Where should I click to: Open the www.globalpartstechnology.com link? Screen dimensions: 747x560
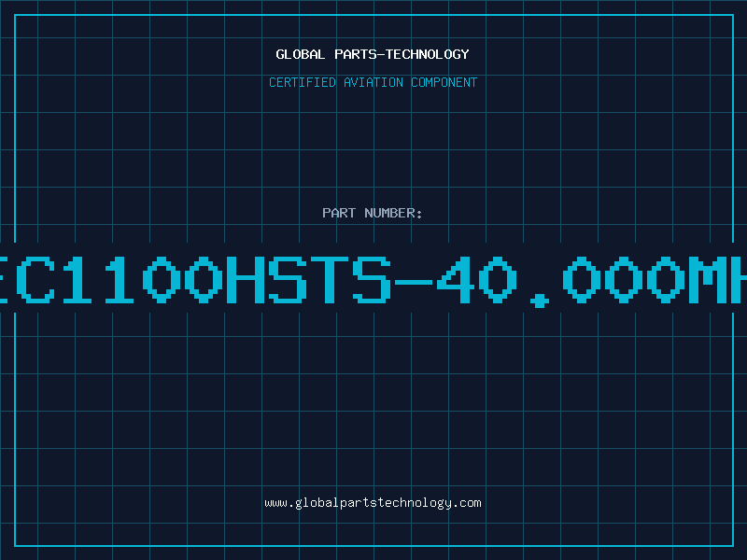pyautogui.click(x=373, y=503)
